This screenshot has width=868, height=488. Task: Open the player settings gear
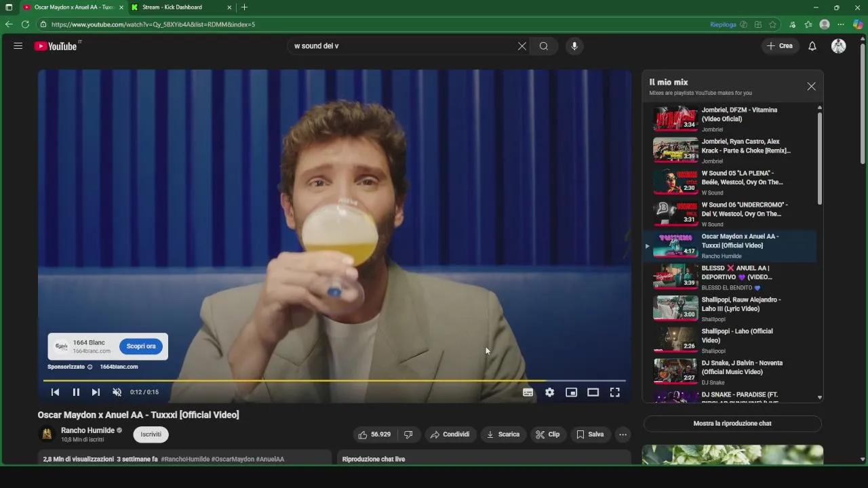tap(549, 392)
